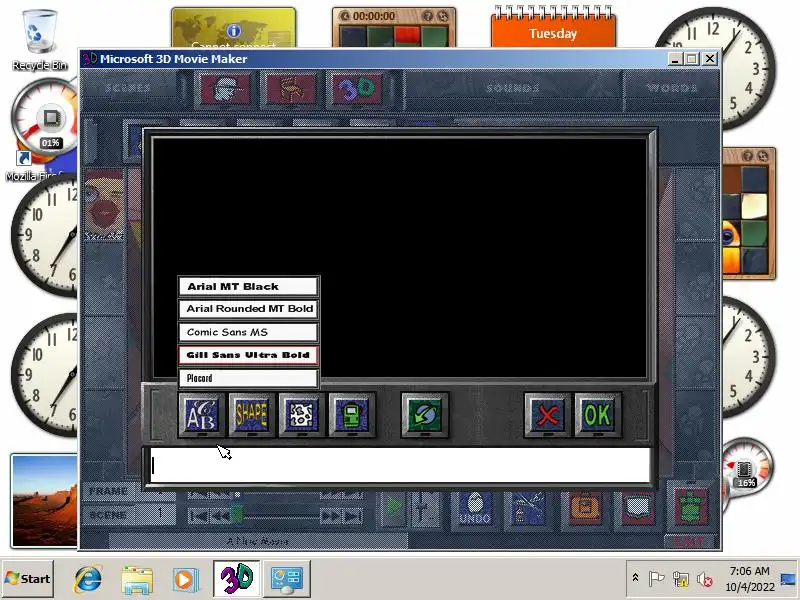This screenshot has height=600, width=800.
Task: Click the green character exit icon
Action: [691, 506]
